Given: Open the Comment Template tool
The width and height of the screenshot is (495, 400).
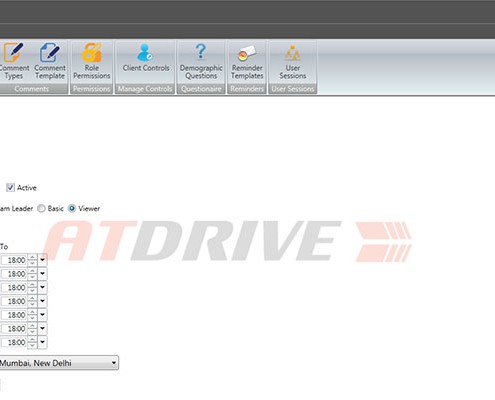Looking at the screenshot, I should [x=50, y=61].
